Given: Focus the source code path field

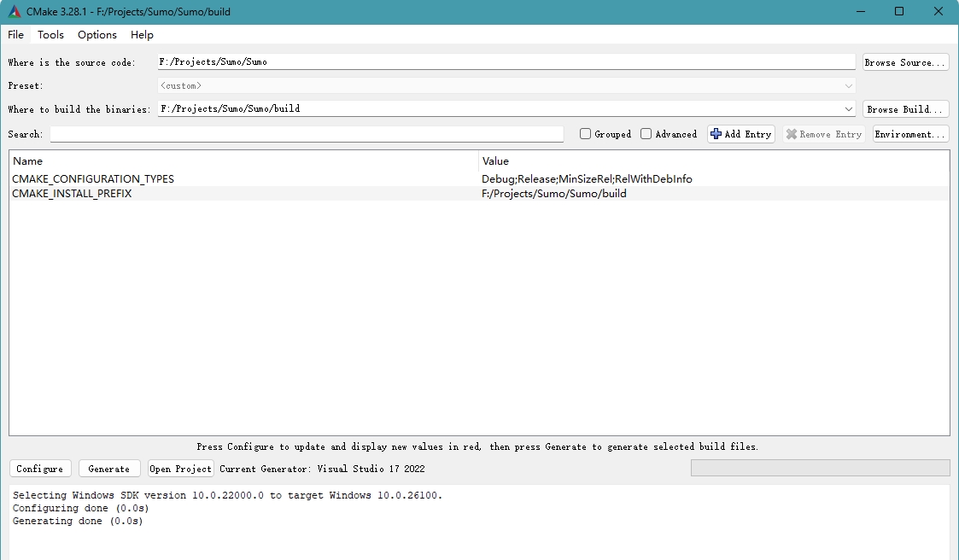Looking at the screenshot, I should (506, 61).
